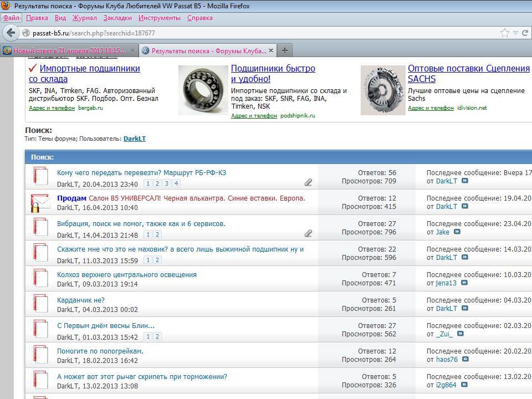The width and height of the screenshot is (532, 399).
Task: Go to page 2 of 'Скажите мне что это не маховик' thread
Action: click(157, 260)
